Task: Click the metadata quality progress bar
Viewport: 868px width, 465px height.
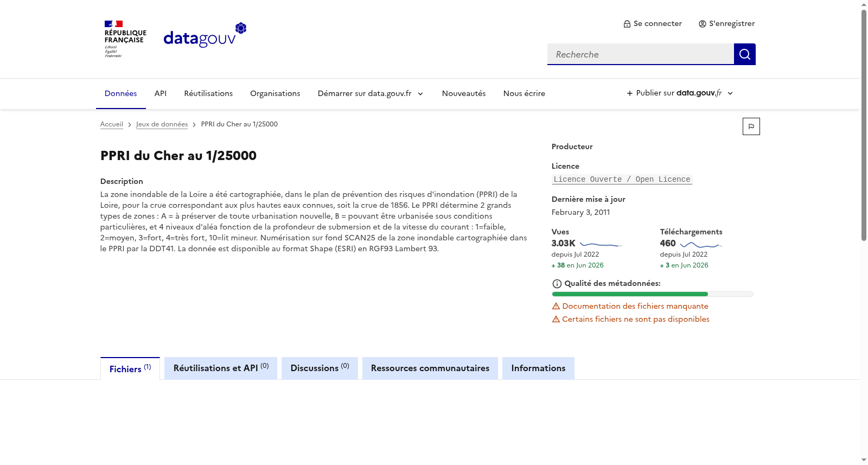Action: pos(653,294)
